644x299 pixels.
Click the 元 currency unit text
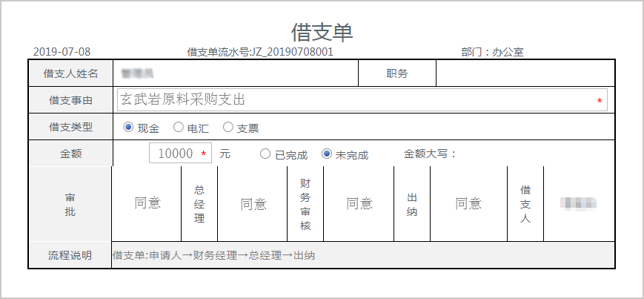click(x=225, y=154)
